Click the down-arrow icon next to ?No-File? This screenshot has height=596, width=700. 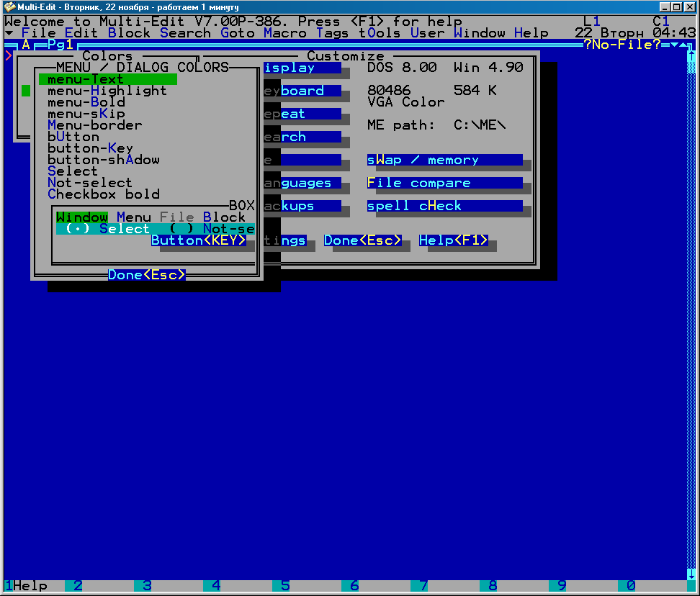point(674,45)
